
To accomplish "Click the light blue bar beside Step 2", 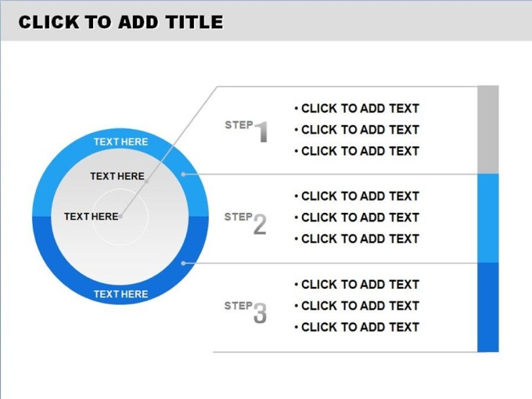I will click(x=488, y=218).
